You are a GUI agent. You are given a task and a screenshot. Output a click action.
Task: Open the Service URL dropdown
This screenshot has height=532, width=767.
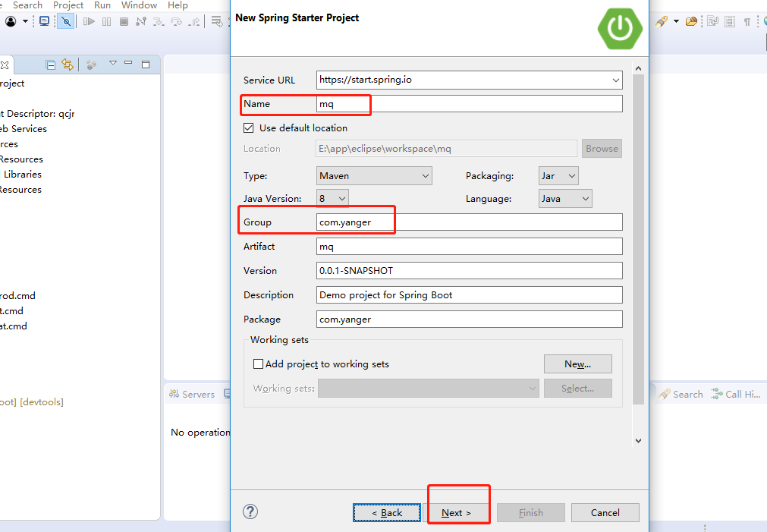click(x=615, y=80)
